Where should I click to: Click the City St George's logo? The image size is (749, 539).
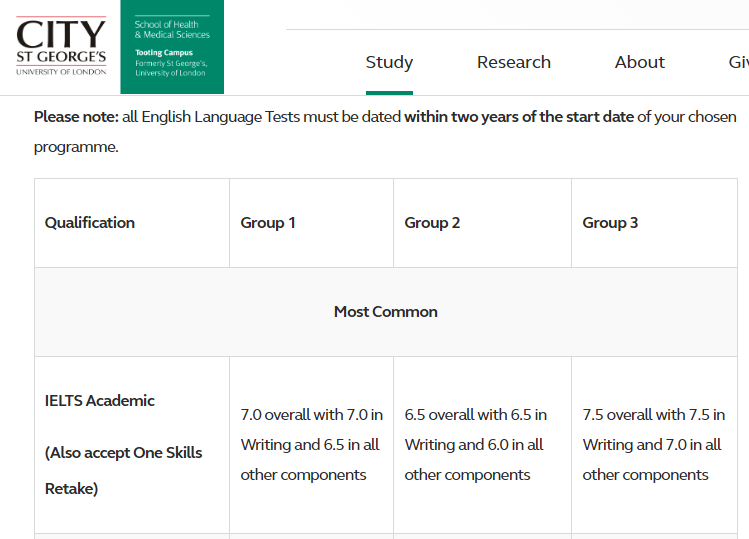click(61, 46)
